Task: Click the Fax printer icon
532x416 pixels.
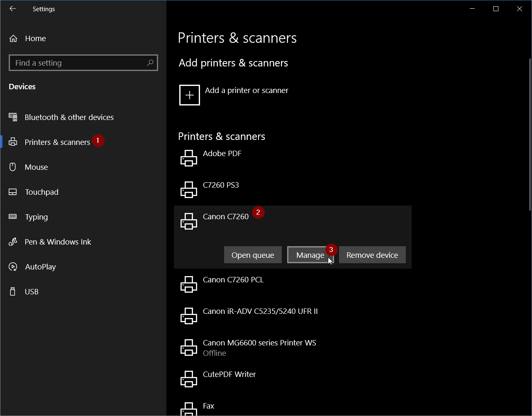Action: [x=189, y=409]
